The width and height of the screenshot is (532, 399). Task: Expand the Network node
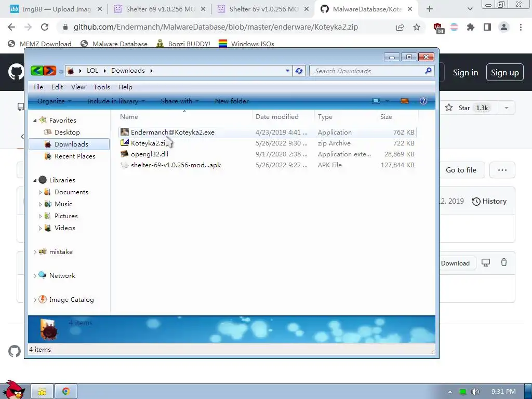[x=35, y=276]
